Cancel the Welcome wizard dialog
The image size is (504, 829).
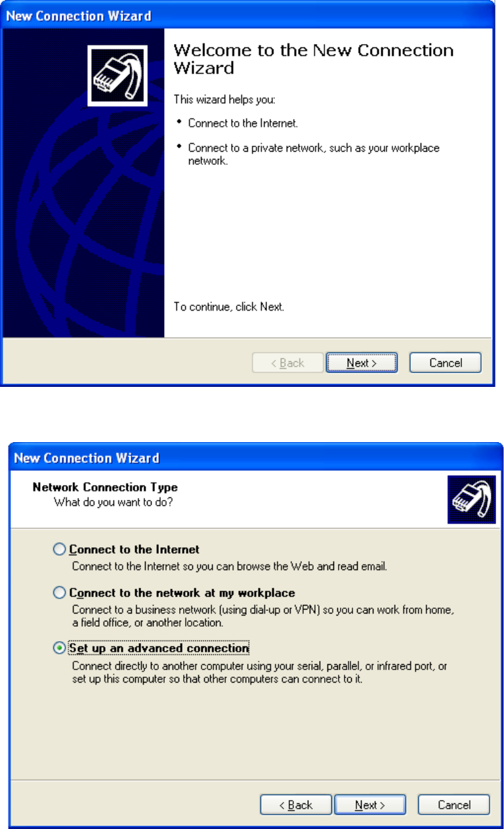pyautogui.click(x=446, y=363)
